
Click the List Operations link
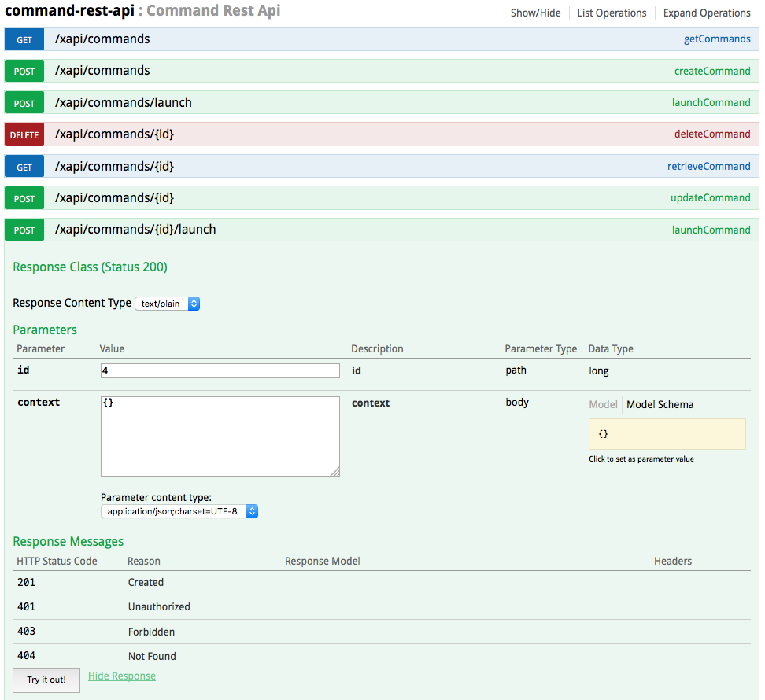[612, 13]
